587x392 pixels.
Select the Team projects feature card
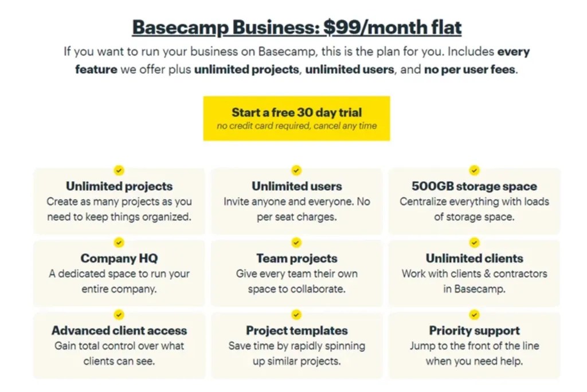(x=296, y=273)
